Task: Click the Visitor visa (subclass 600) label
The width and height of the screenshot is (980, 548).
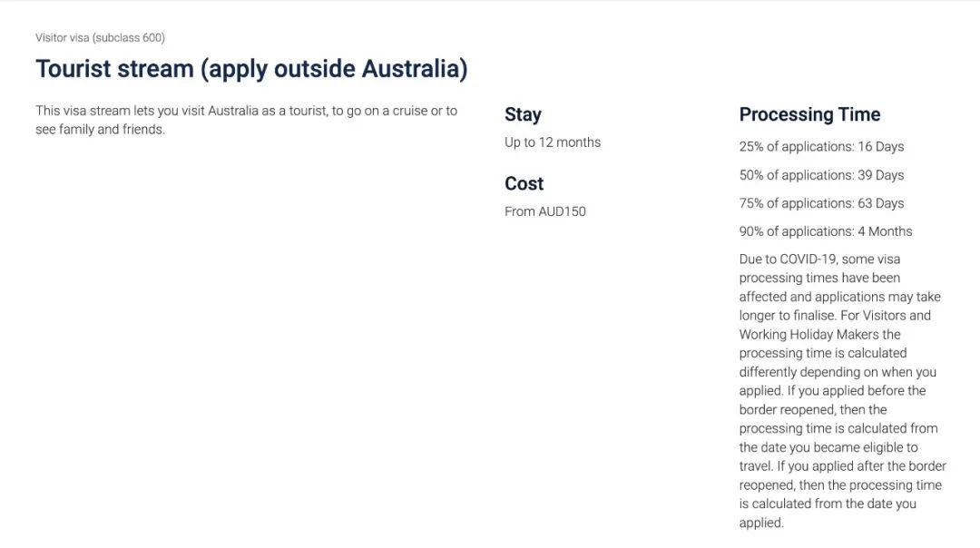Action: click(100, 38)
